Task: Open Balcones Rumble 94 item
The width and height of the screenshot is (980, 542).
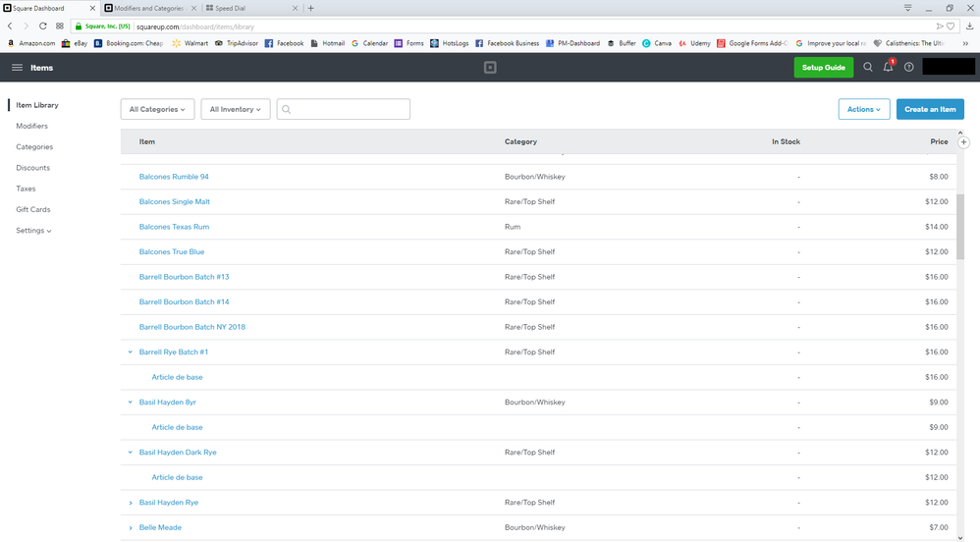Action: (x=174, y=177)
